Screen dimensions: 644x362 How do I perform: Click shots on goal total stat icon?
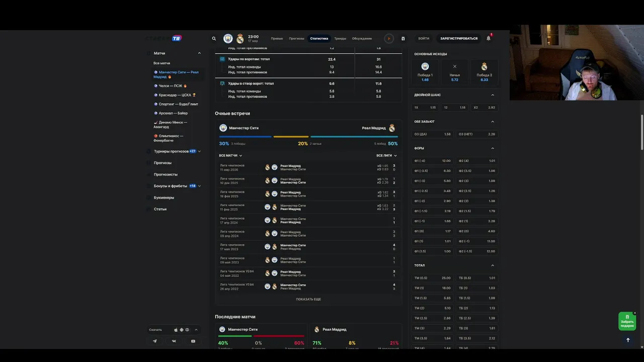(222, 59)
